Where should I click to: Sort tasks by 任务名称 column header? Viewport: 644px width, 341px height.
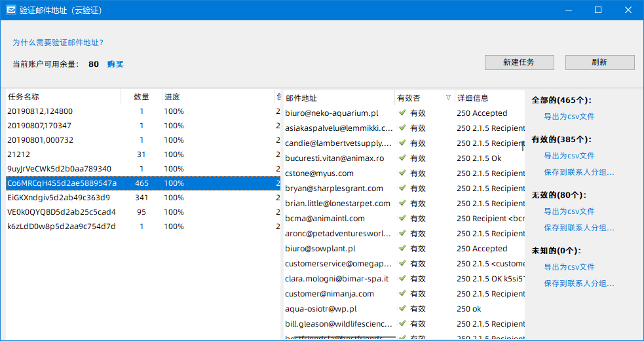[64, 98]
